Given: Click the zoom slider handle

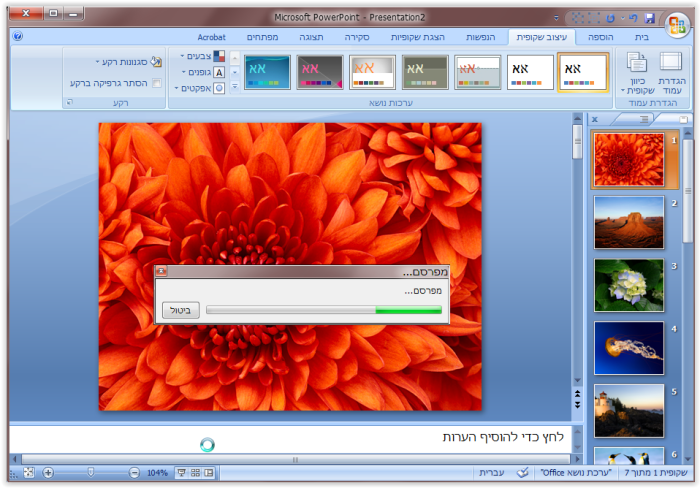Looking at the screenshot, I should [x=91, y=472].
